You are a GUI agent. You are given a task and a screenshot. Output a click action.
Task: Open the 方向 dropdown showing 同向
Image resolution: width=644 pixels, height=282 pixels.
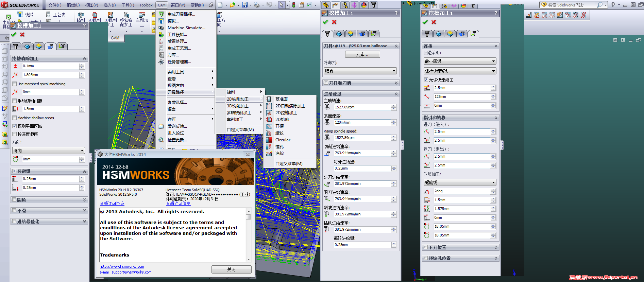point(49,151)
